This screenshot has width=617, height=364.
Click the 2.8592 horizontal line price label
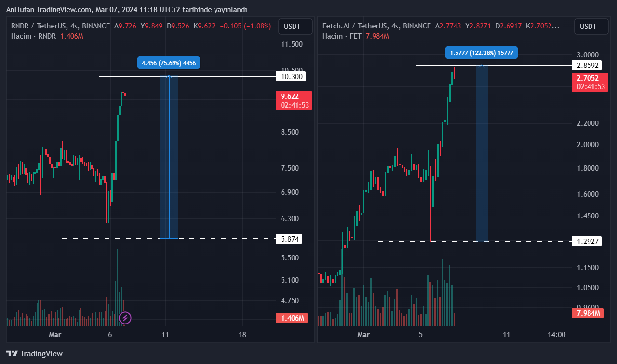click(587, 65)
